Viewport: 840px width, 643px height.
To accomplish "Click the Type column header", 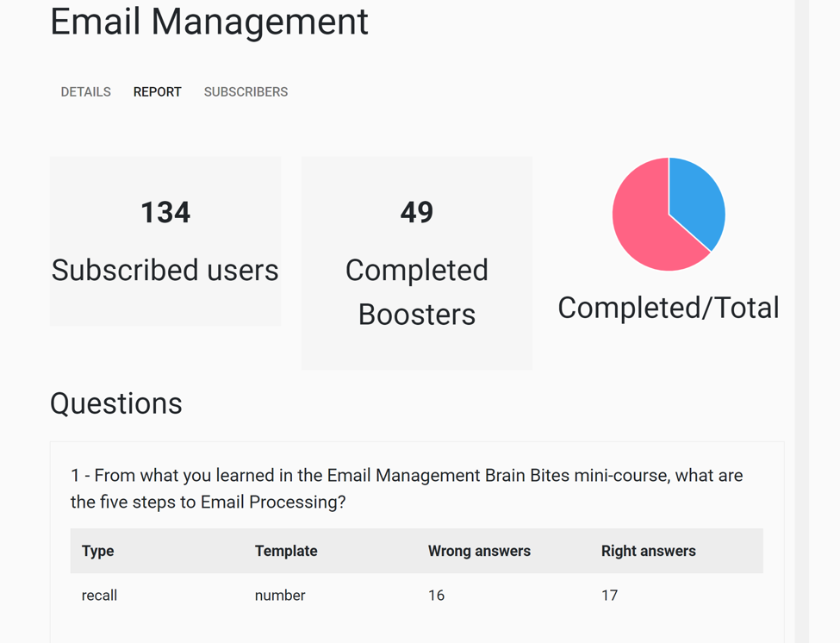I will [98, 551].
